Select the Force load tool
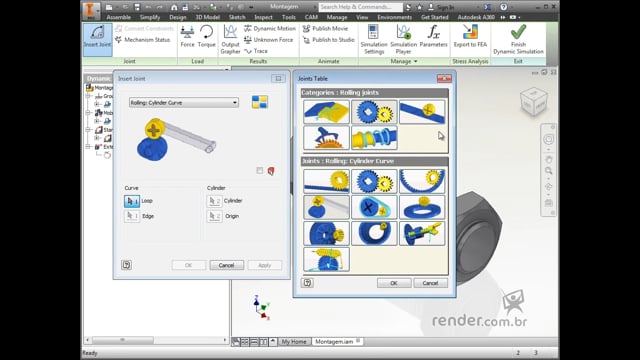 pyautogui.click(x=187, y=36)
